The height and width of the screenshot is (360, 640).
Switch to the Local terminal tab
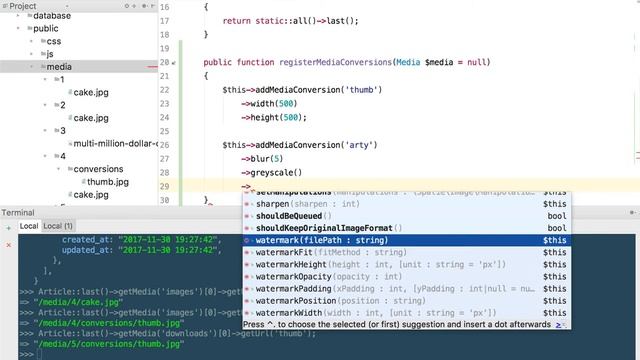click(29, 226)
